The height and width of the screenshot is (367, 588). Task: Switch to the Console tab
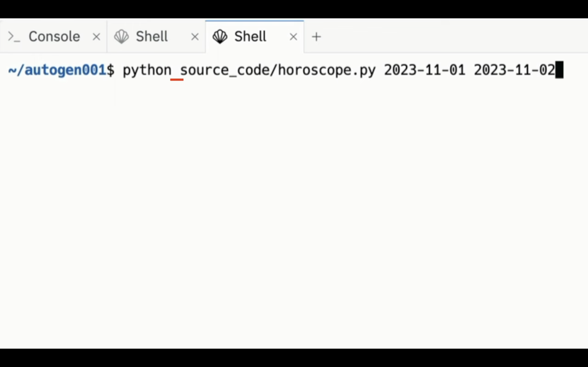pyautogui.click(x=53, y=37)
